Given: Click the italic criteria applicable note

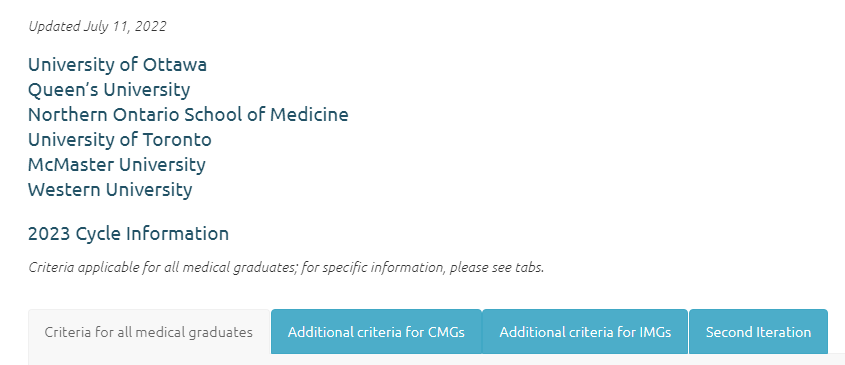Looking at the screenshot, I should click(286, 267).
